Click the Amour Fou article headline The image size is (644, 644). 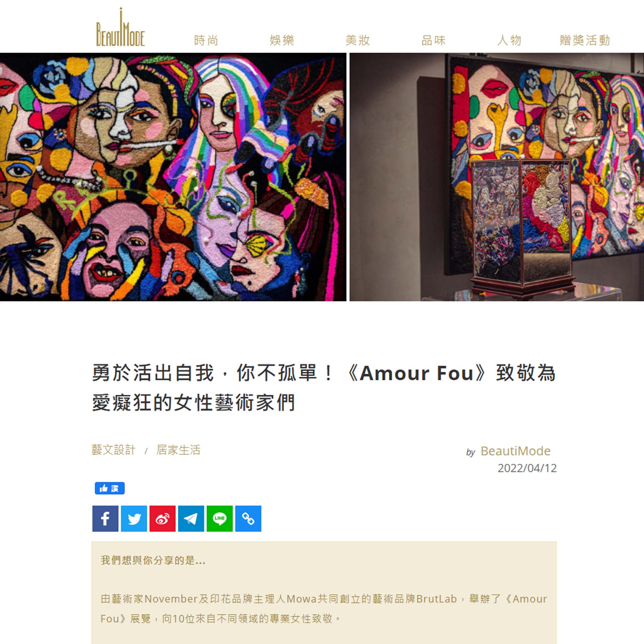[x=324, y=387]
